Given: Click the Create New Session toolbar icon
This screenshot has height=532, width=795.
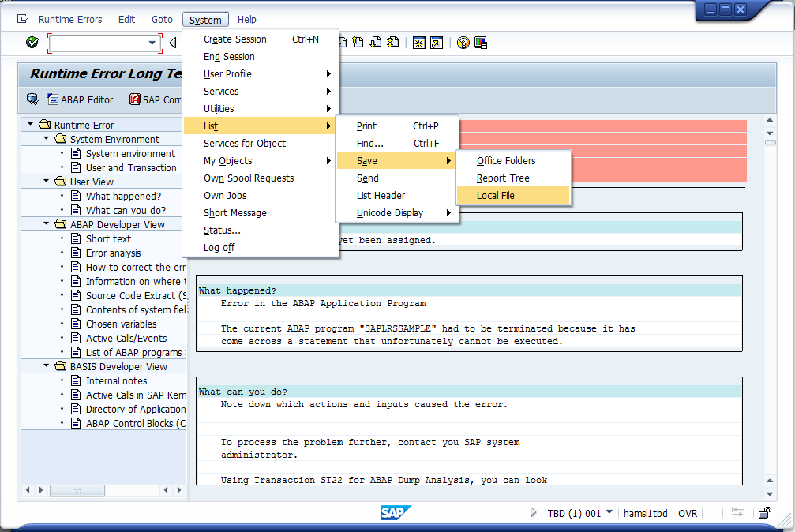Looking at the screenshot, I should point(418,43).
